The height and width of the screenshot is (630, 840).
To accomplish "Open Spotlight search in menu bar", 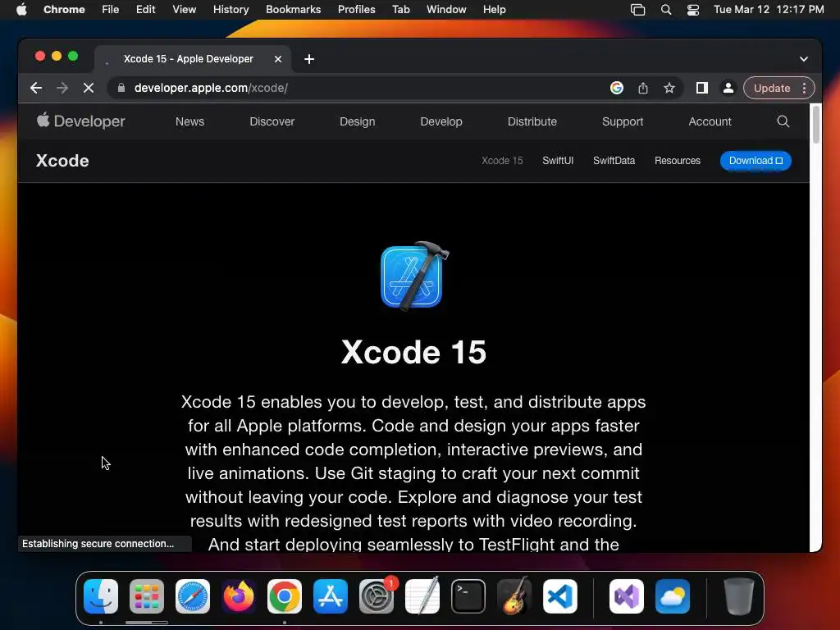I will [666, 10].
